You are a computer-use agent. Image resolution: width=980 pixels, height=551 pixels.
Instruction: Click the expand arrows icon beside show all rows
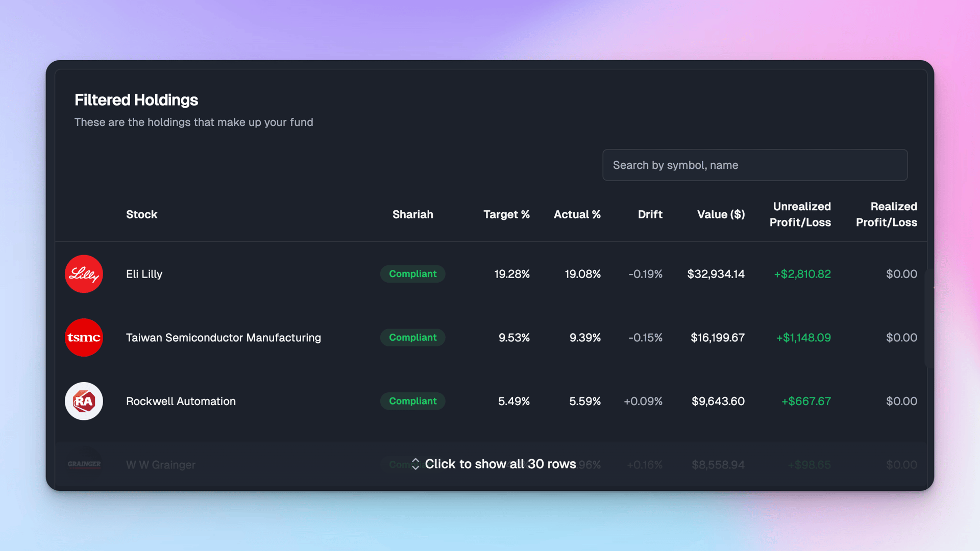point(415,464)
